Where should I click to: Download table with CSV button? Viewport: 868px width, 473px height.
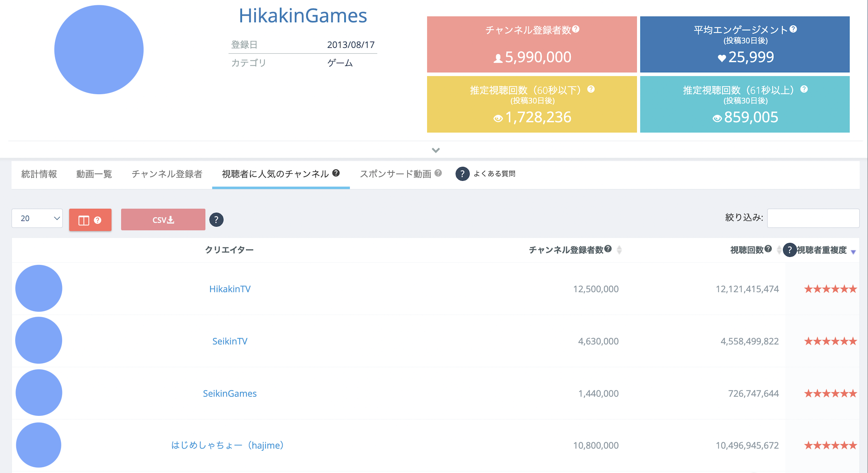coord(163,219)
